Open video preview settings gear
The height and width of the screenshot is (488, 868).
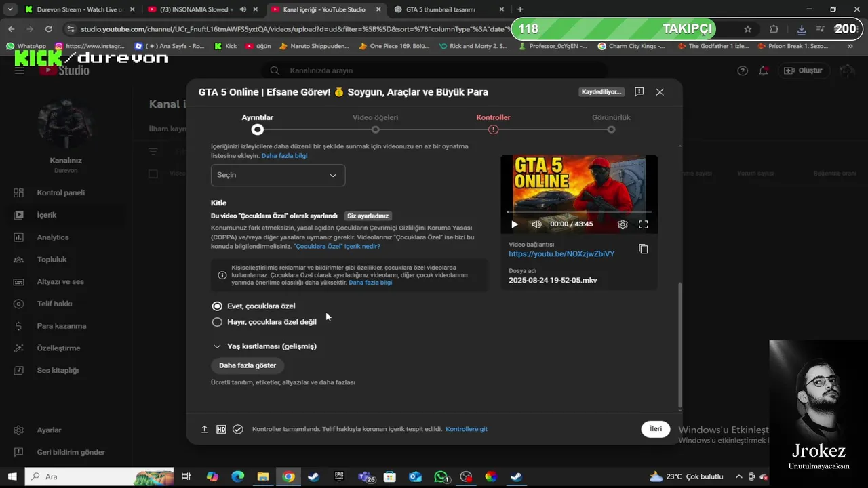tap(623, 224)
